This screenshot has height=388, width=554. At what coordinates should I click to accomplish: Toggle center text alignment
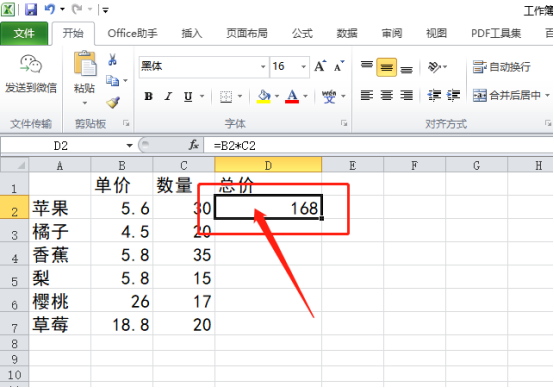pyautogui.click(x=387, y=95)
